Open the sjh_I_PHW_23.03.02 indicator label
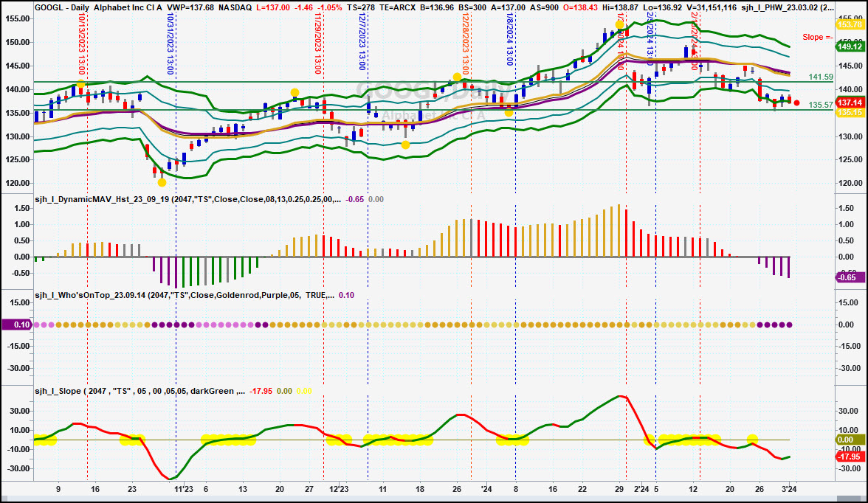The image size is (868, 503). [x=787, y=8]
